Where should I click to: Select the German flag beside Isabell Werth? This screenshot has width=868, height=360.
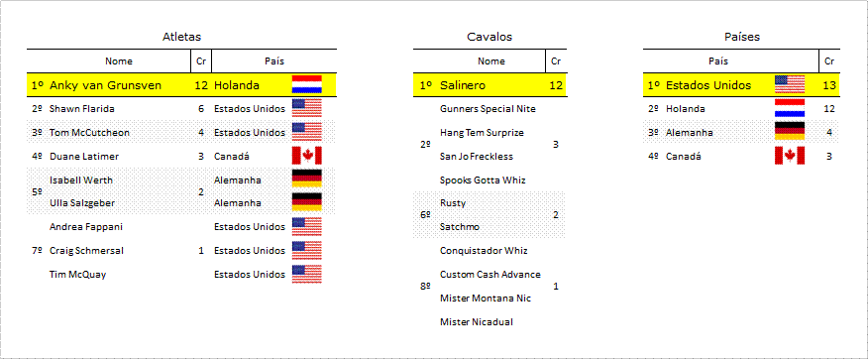click(307, 180)
